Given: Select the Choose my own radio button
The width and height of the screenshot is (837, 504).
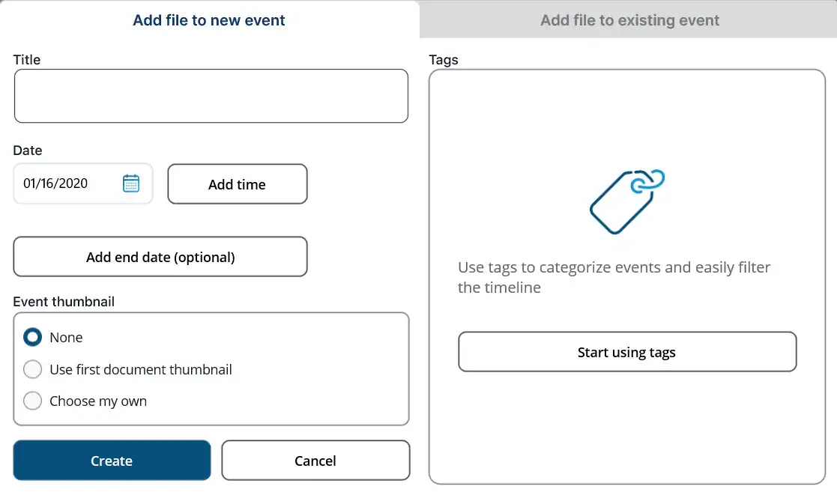Looking at the screenshot, I should point(33,401).
